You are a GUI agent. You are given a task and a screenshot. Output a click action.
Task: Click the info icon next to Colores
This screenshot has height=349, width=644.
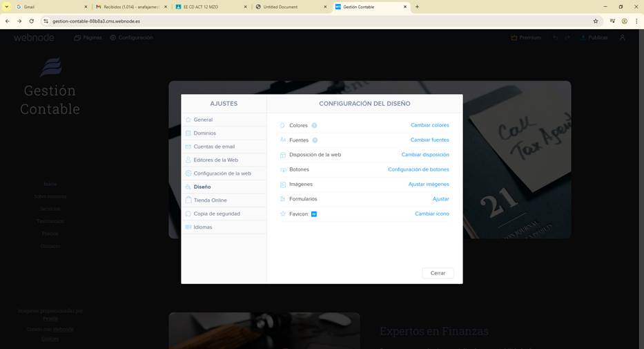click(314, 126)
